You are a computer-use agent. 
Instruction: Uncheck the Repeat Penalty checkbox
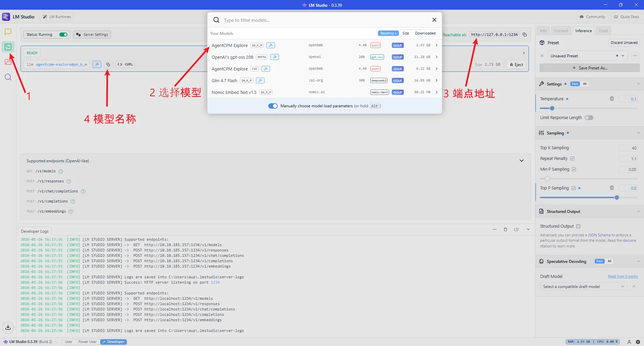point(572,159)
